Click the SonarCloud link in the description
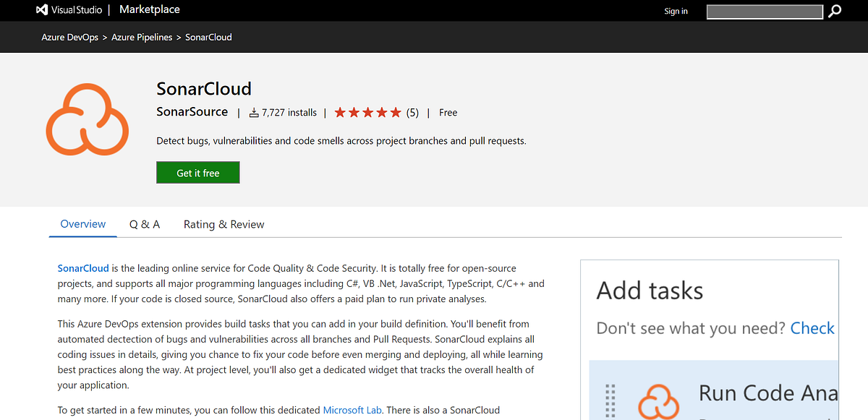 pos(82,267)
